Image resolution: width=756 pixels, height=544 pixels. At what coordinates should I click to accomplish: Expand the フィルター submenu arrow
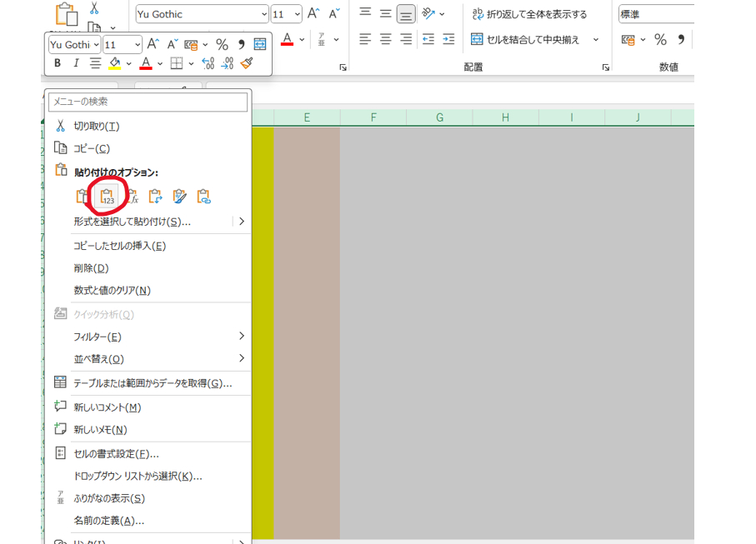tap(241, 337)
